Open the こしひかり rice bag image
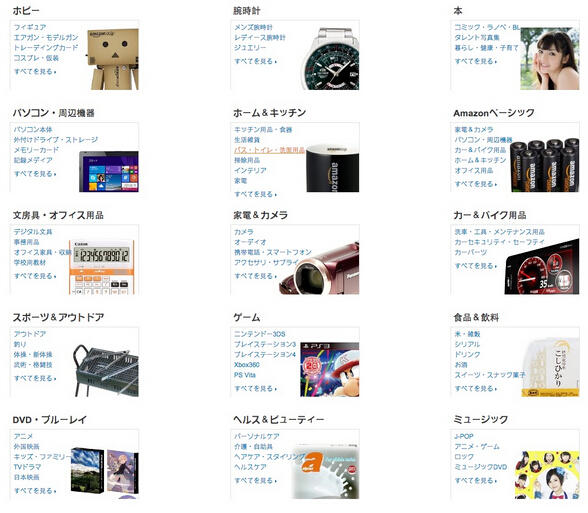This screenshot has height=513, width=588. (x=550, y=368)
